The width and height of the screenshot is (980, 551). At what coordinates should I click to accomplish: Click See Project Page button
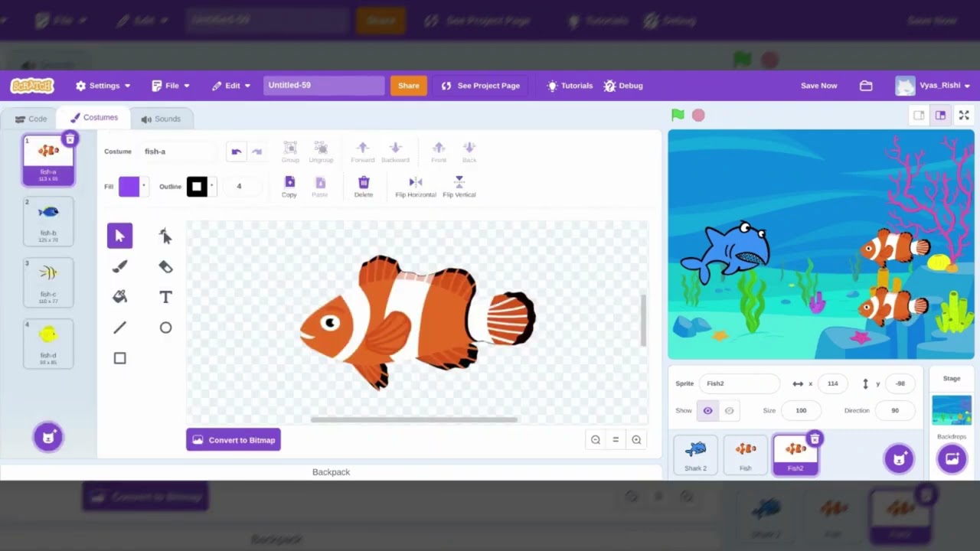481,86
